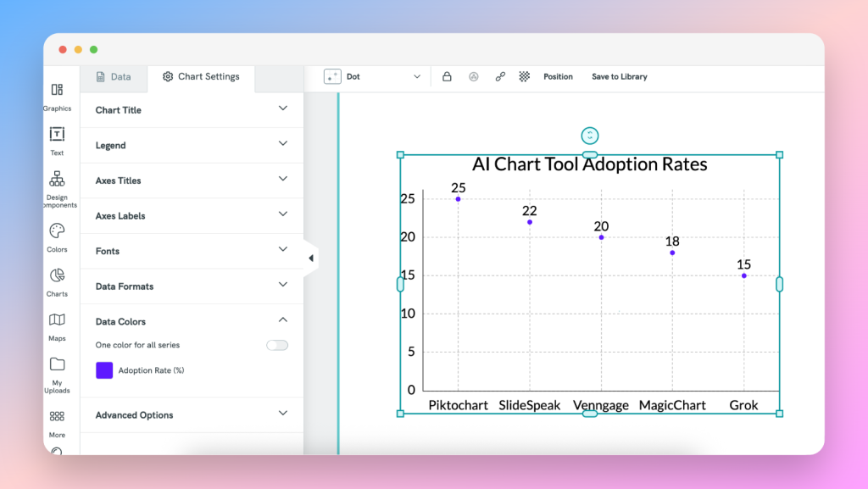
Task: Switch to the Data tab
Action: 114,77
